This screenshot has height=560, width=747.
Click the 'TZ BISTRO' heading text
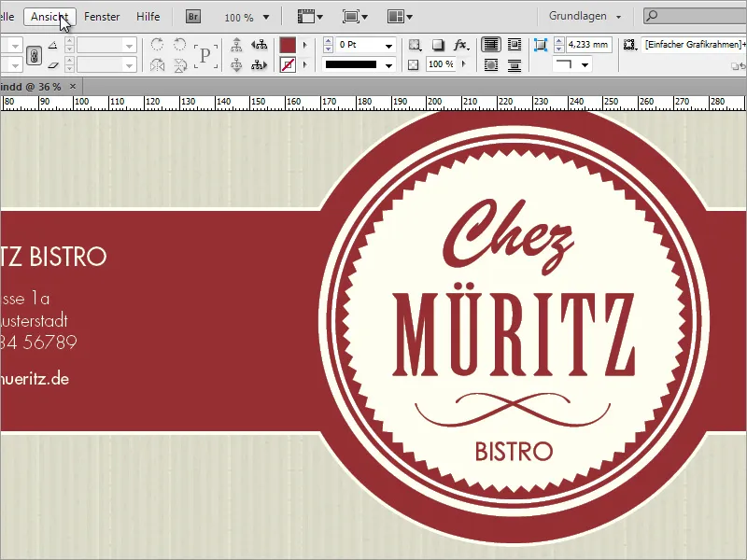tap(53, 258)
